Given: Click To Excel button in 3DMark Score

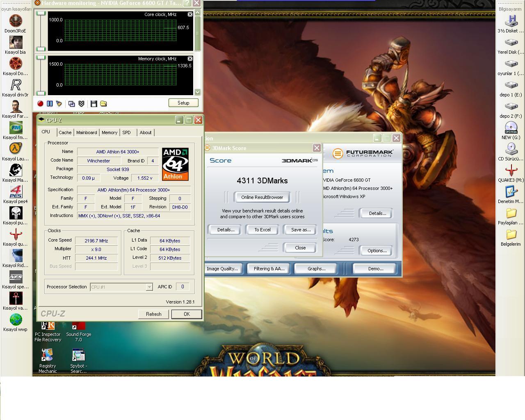Looking at the screenshot, I should (262, 230).
